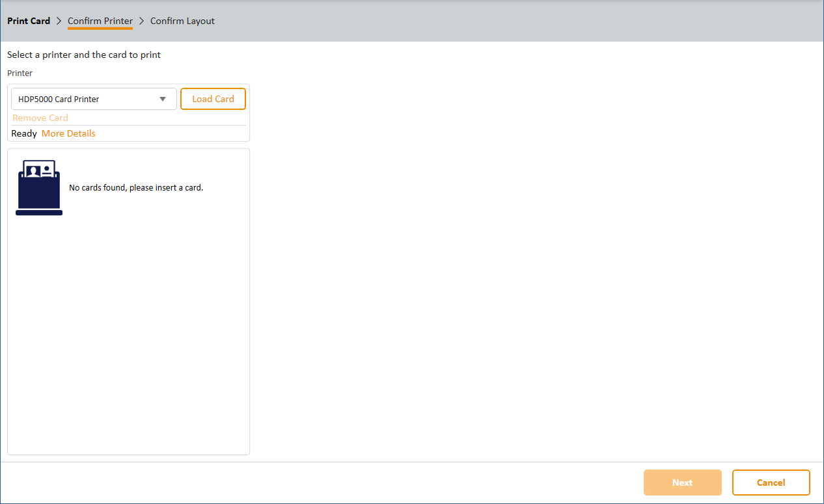824x504 pixels.
Task: Click the dropdown arrow in the printer selector
Action: (163, 99)
